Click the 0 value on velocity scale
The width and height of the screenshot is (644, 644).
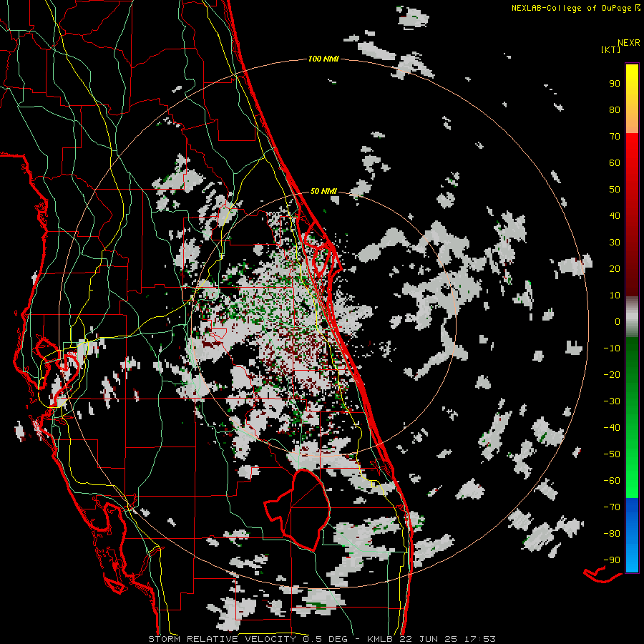pos(618,322)
